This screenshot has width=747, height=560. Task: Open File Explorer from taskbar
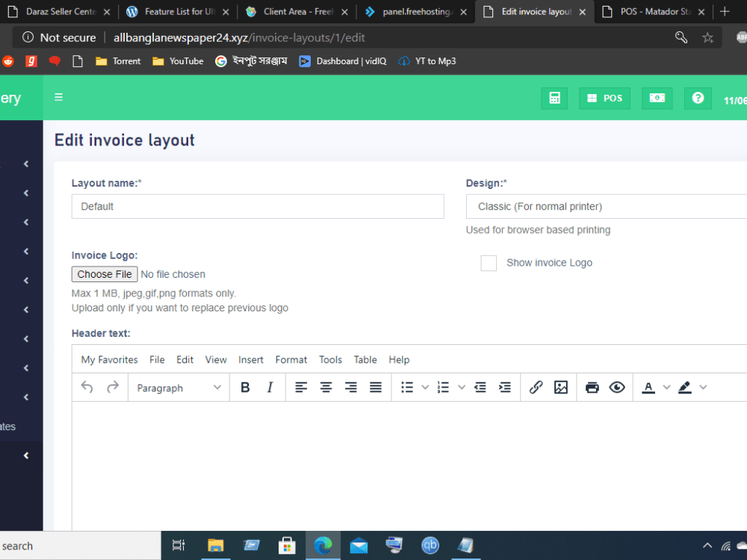(215, 545)
